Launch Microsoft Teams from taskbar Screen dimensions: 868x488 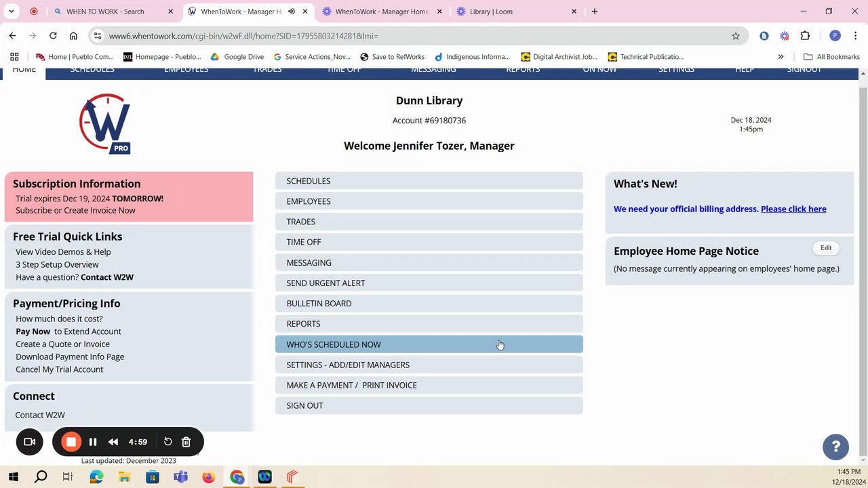180,477
